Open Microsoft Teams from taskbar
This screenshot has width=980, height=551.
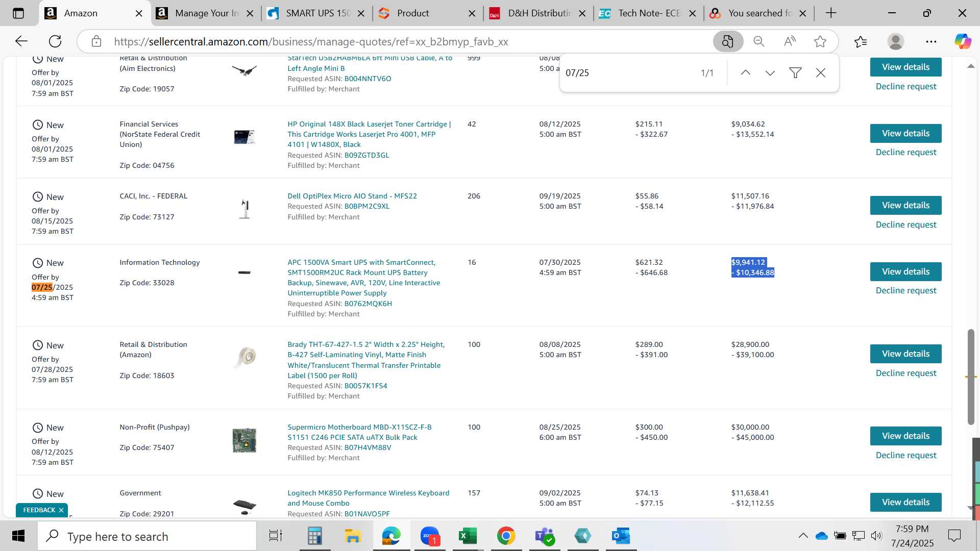pyautogui.click(x=545, y=536)
